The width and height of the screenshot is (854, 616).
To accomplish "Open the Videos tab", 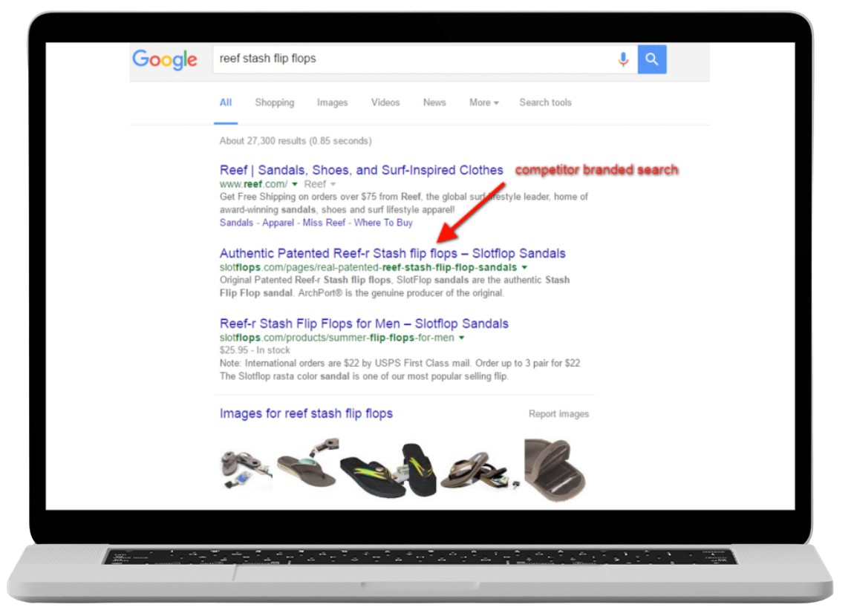I will click(x=385, y=102).
